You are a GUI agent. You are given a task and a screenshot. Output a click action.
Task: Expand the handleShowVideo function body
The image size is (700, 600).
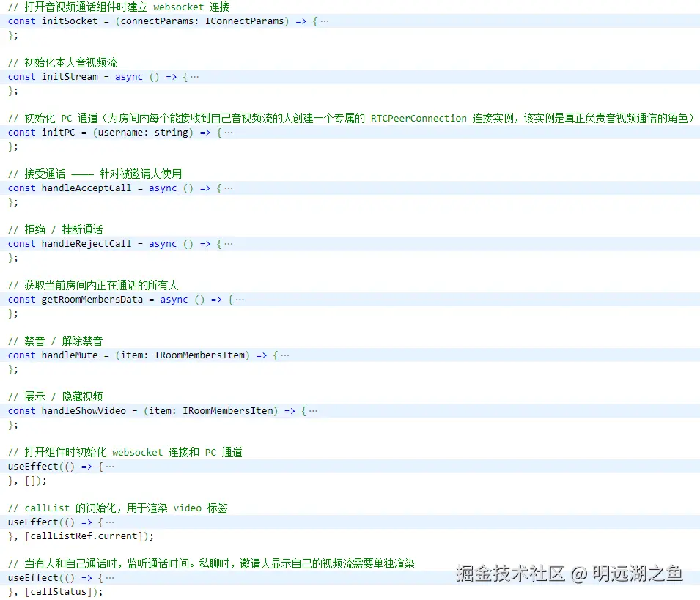[x=312, y=410]
